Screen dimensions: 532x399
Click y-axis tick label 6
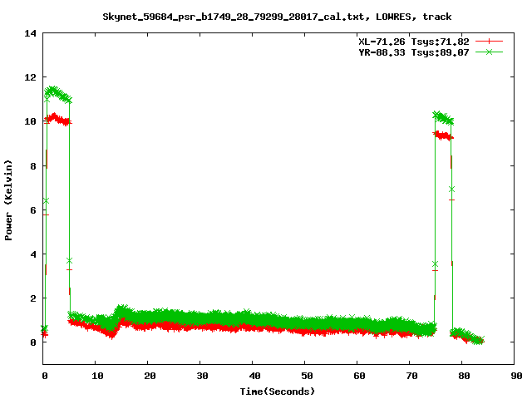point(33,210)
